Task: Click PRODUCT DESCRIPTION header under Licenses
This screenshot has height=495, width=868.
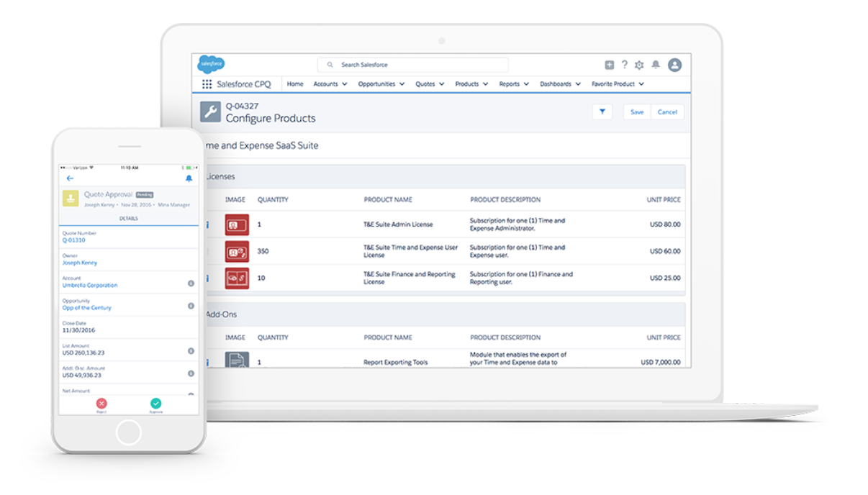Action: (x=505, y=200)
